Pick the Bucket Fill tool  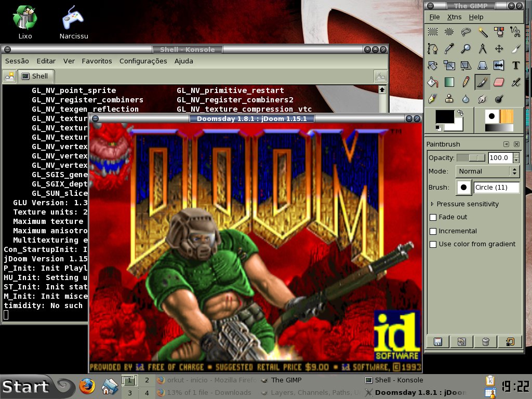(433, 82)
